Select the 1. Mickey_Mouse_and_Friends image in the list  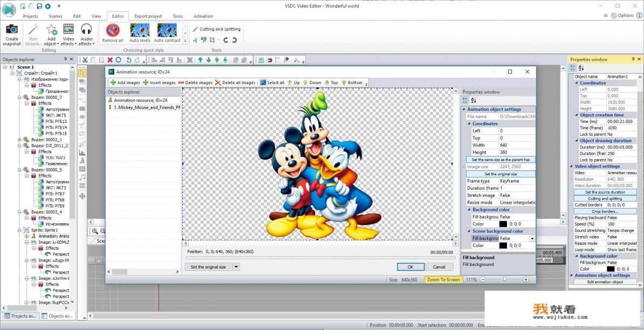pos(144,107)
